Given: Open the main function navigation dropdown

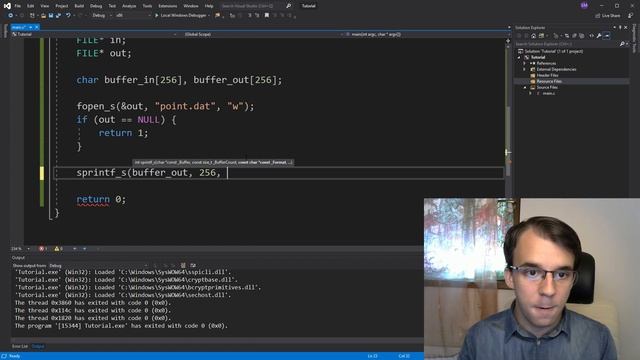Looking at the screenshot, I should click(427, 34).
